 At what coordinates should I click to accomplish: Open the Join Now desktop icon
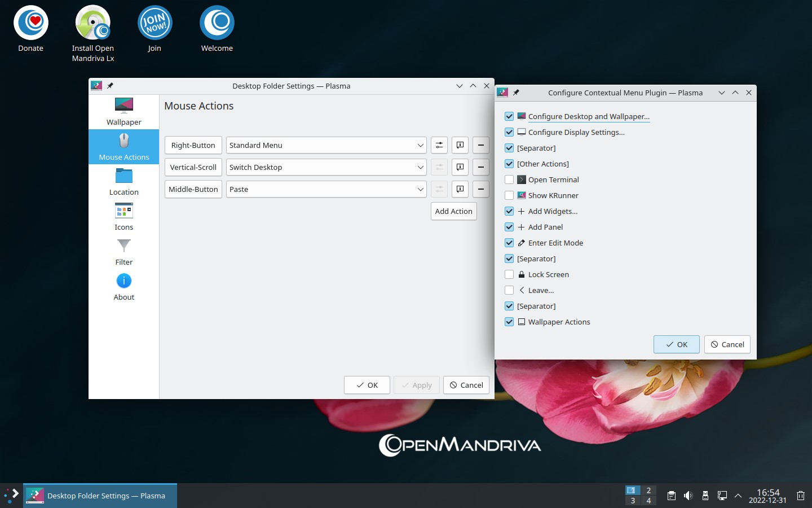tap(155, 29)
